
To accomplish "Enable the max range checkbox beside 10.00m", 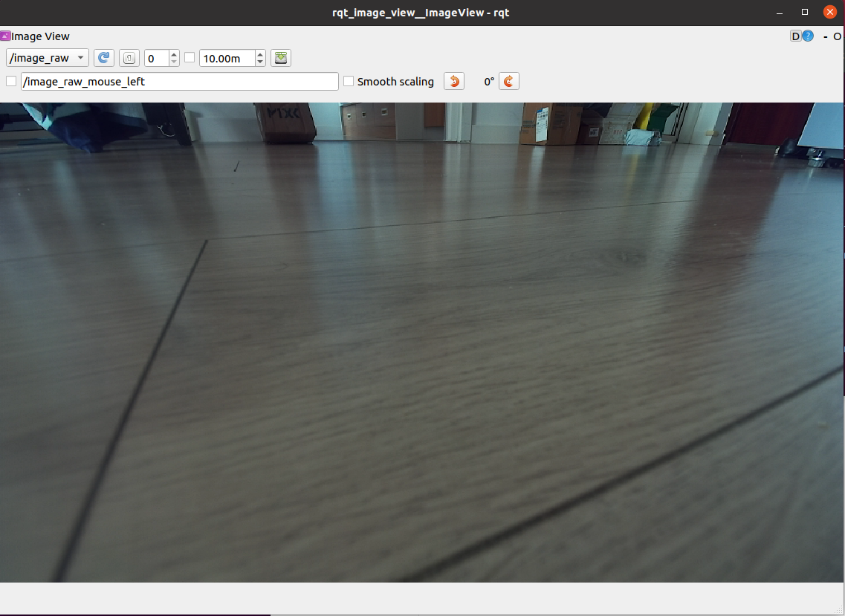I will pos(190,57).
